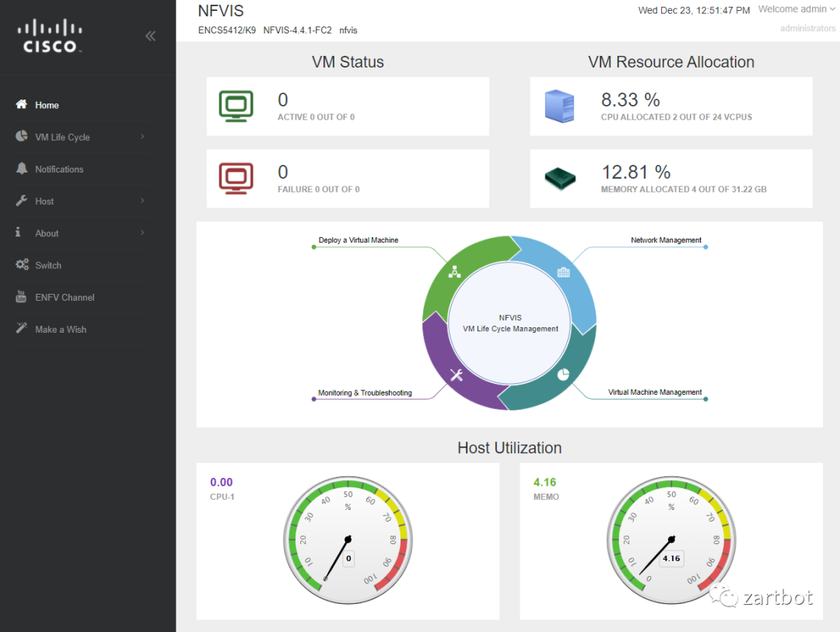Click the 8.33 % CPU allocation value
Viewport: 840px width, 632px height.
(630, 100)
